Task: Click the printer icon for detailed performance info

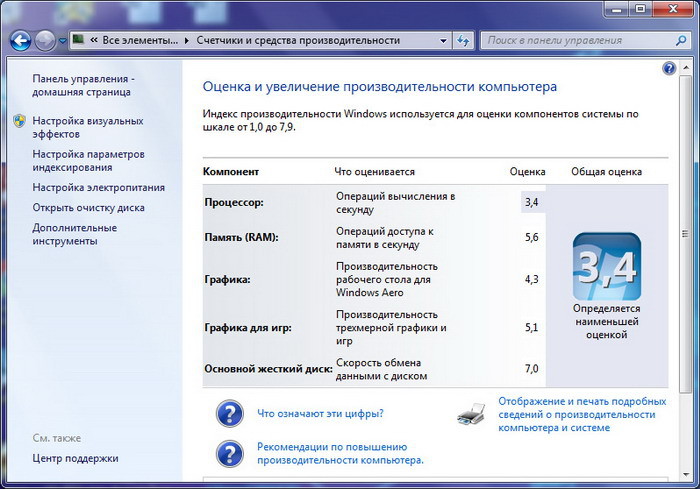Action: tap(471, 412)
